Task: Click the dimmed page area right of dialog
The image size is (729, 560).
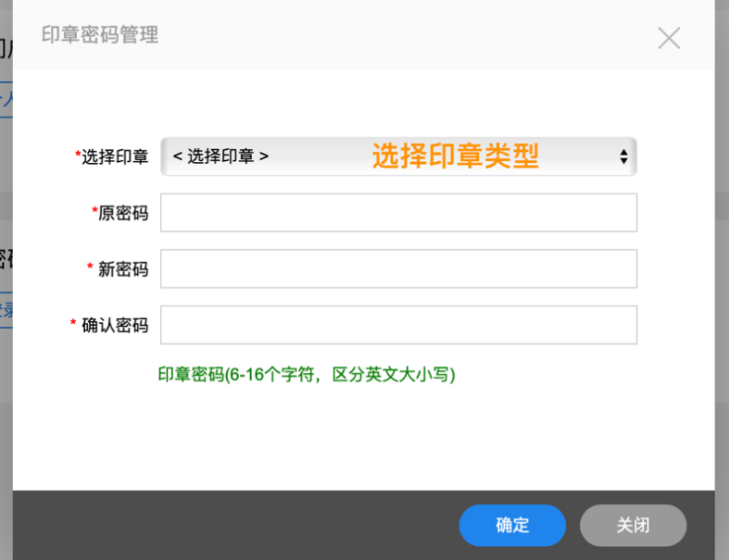Action: 722,278
